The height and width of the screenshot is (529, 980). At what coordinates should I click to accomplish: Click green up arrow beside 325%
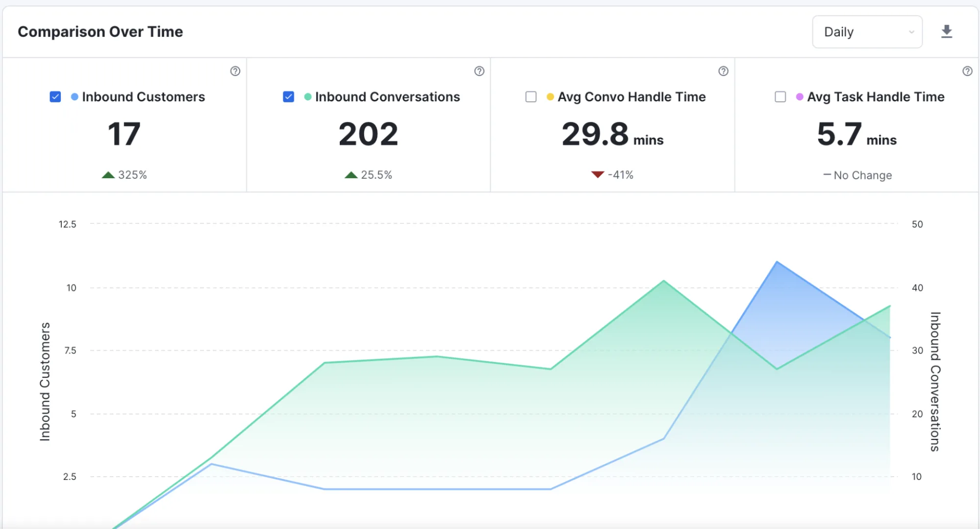pyautogui.click(x=108, y=175)
